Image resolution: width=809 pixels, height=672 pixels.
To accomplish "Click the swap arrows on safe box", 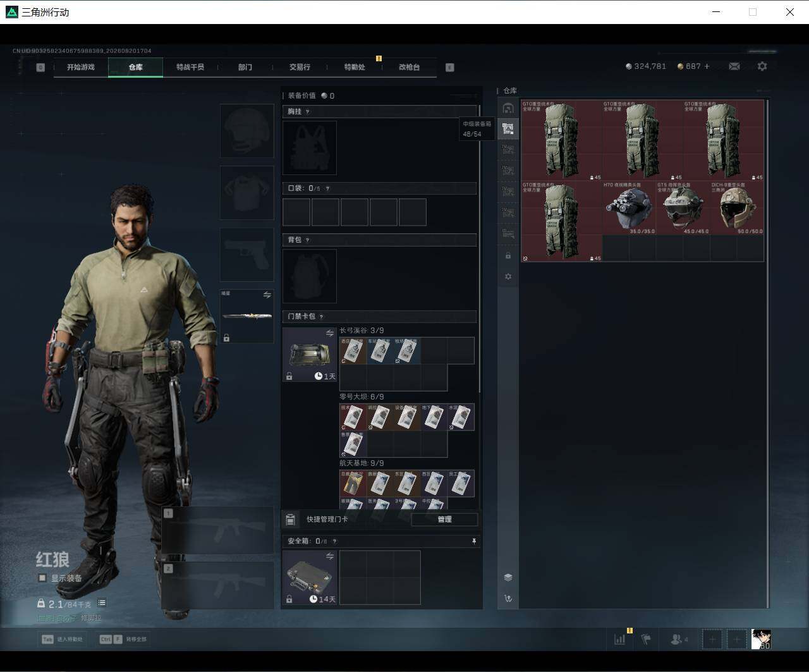I will point(329,556).
